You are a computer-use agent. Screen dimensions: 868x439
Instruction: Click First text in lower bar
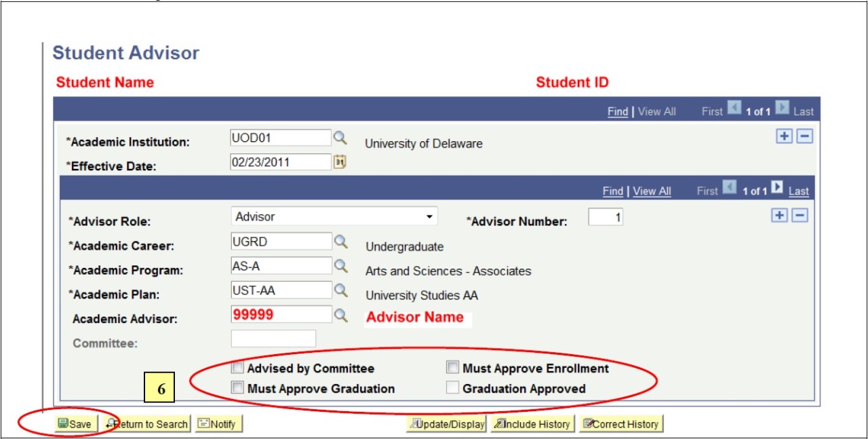(707, 191)
